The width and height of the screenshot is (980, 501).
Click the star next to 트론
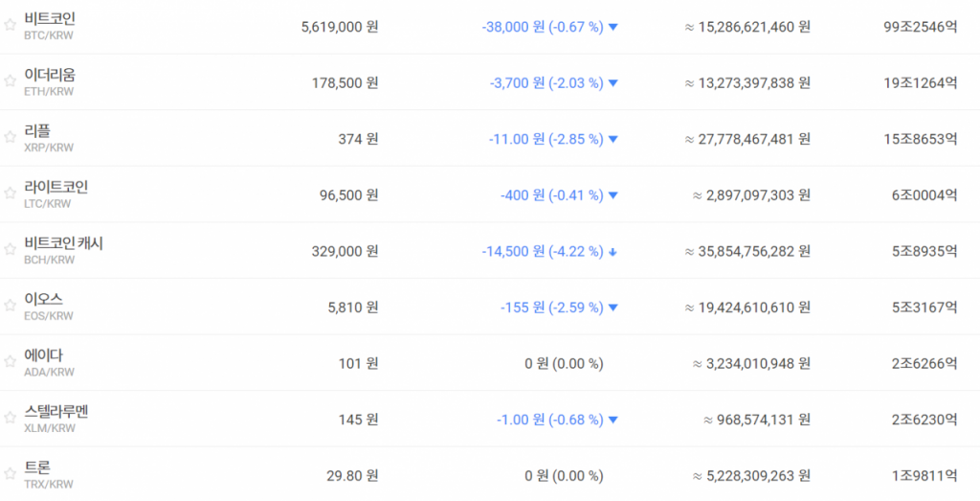10,474
